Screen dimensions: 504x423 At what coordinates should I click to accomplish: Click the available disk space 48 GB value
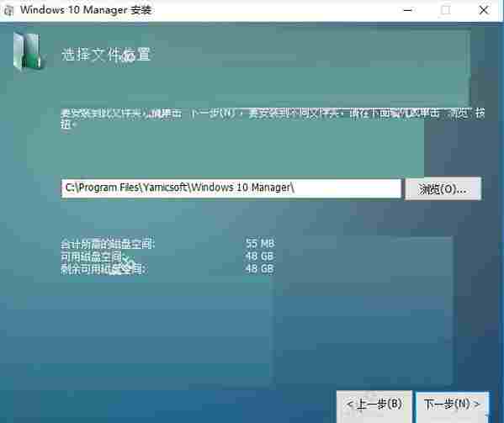tap(260, 256)
